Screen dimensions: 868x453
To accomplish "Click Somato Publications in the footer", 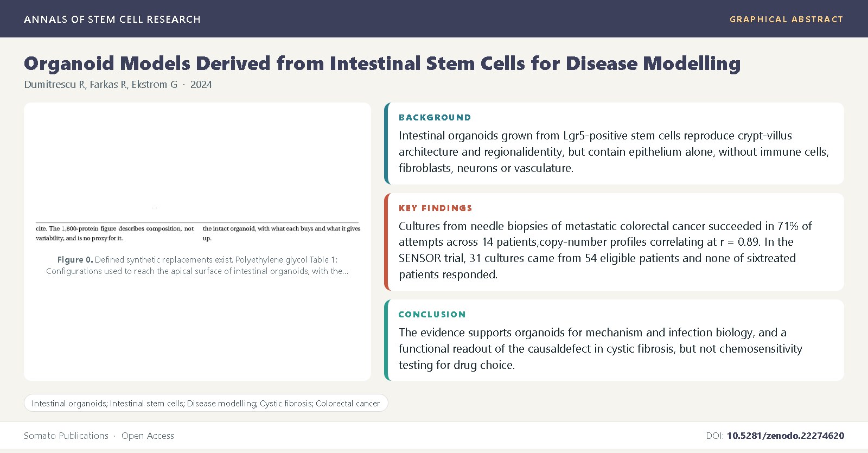I will click(66, 436).
